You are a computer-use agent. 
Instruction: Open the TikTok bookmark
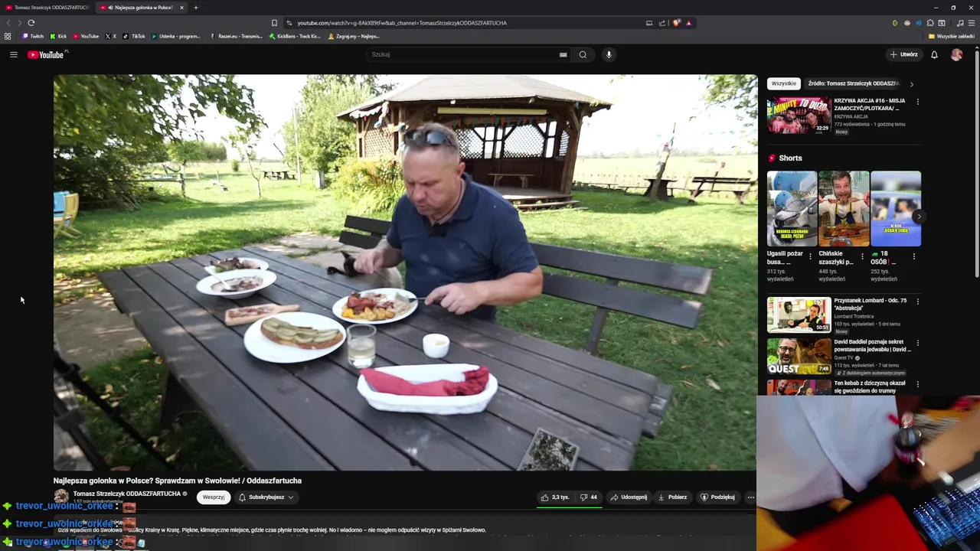(x=134, y=36)
